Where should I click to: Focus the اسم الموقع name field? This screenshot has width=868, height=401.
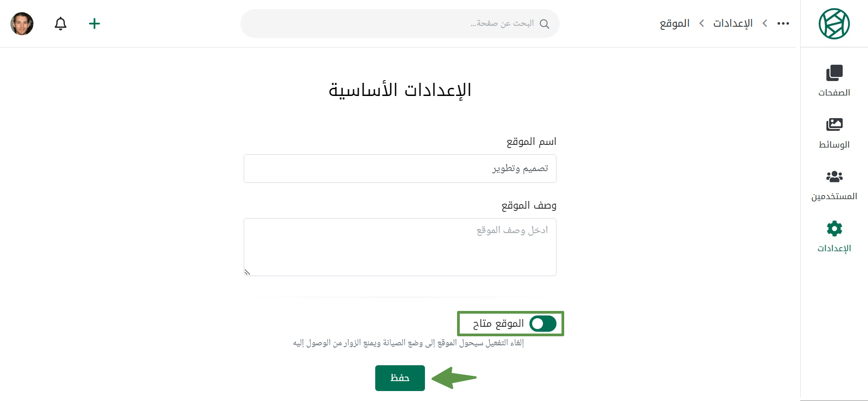tap(400, 169)
